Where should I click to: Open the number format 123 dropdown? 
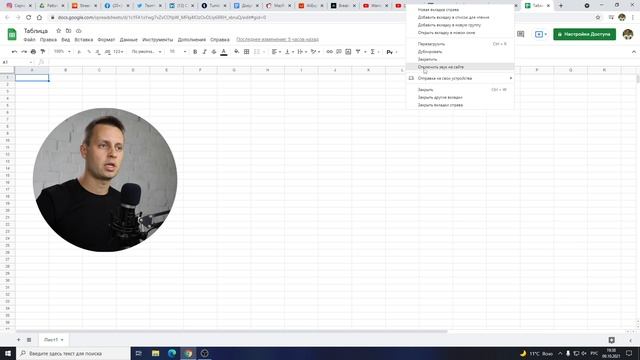118,52
